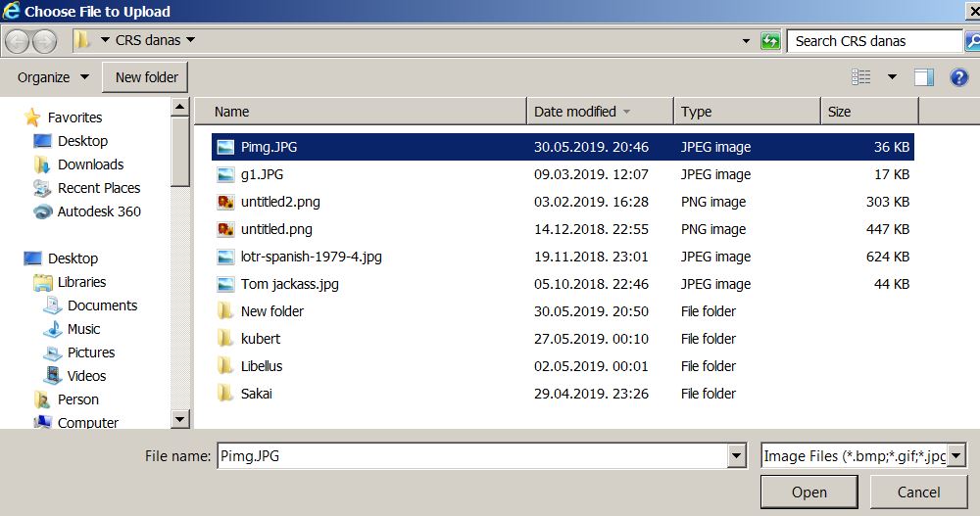Open the address bar history dropdown
The width and height of the screenshot is (980, 516).
[746, 41]
